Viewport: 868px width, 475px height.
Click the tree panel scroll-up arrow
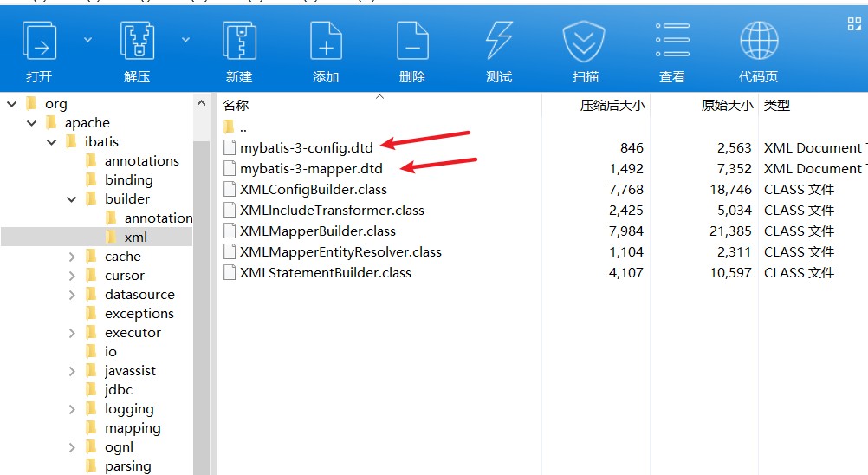click(202, 103)
